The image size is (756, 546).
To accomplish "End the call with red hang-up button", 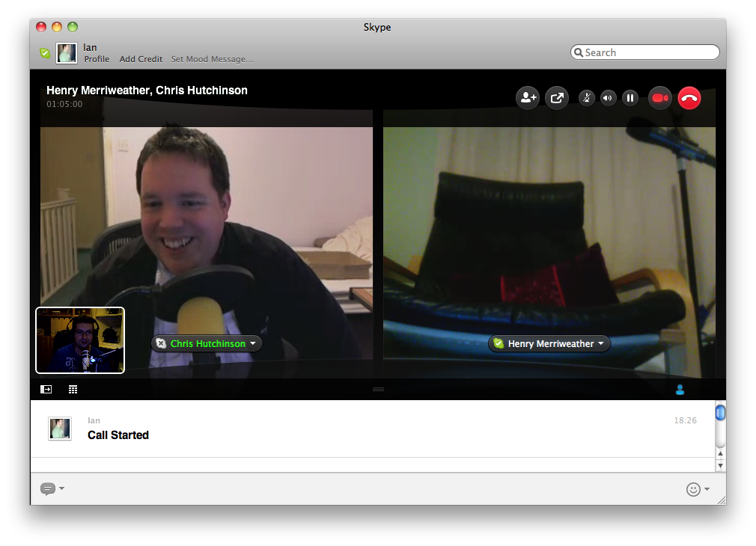I will [689, 98].
